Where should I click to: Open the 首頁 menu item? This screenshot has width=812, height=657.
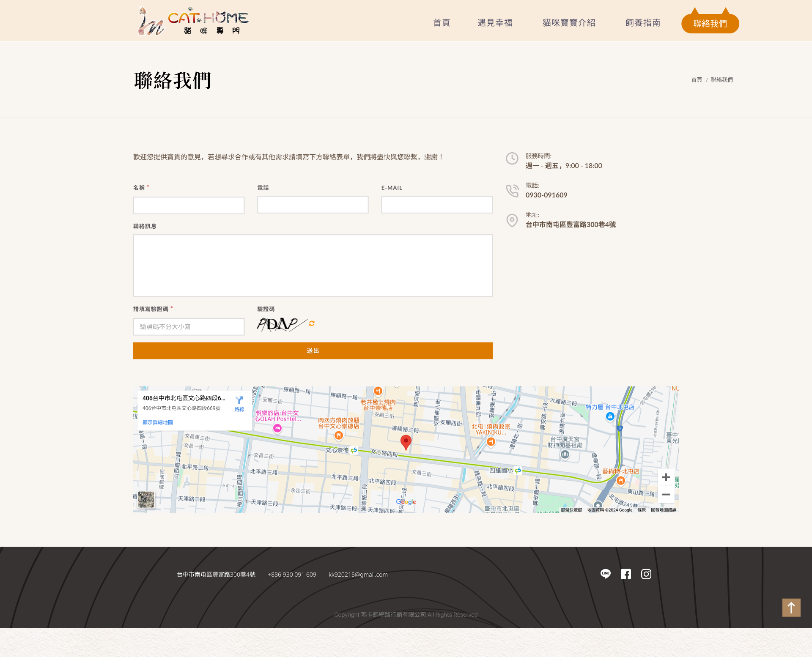pos(442,23)
